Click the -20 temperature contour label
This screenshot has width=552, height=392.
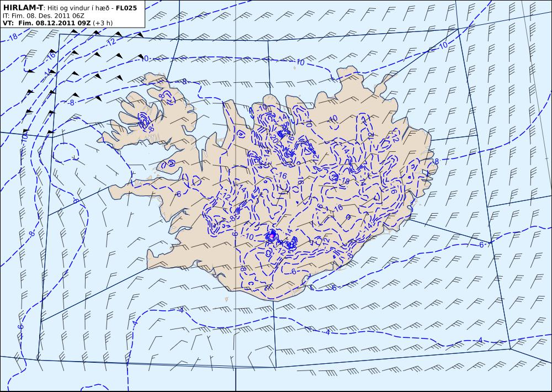pos(273,140)
